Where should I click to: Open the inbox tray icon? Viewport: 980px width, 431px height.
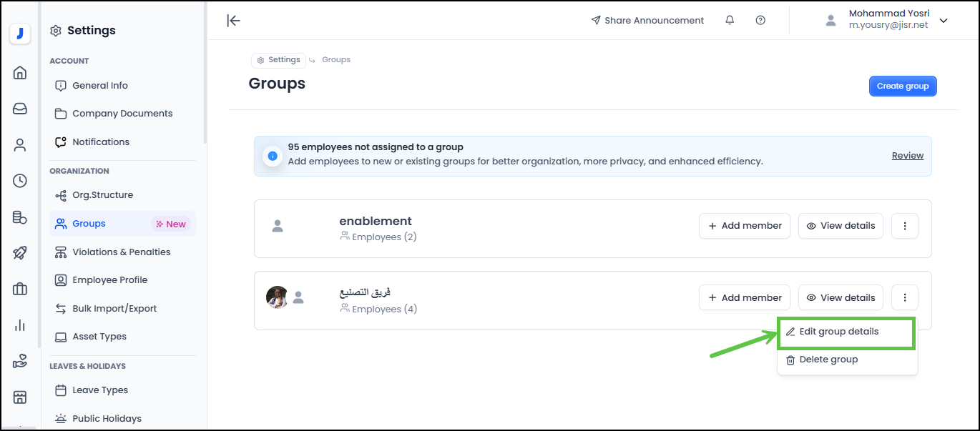(20, 109)
